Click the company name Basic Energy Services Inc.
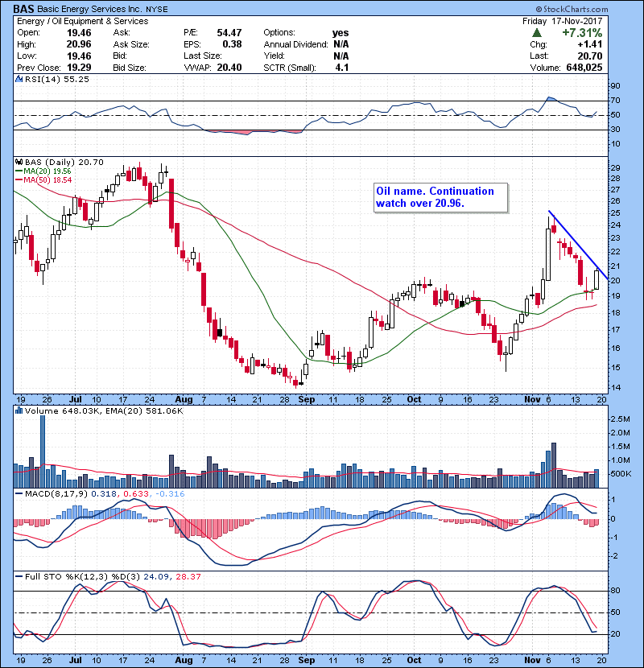 (x=91, y=9)
